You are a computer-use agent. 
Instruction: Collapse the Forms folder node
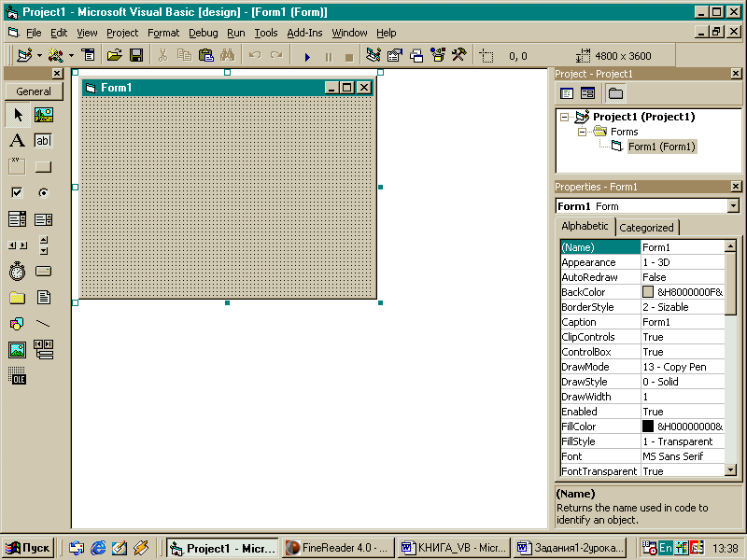tap(582, 132)
